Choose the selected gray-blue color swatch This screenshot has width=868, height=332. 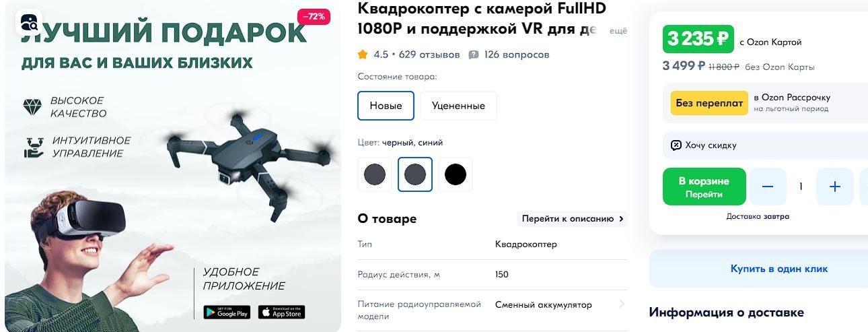[415, 174]
